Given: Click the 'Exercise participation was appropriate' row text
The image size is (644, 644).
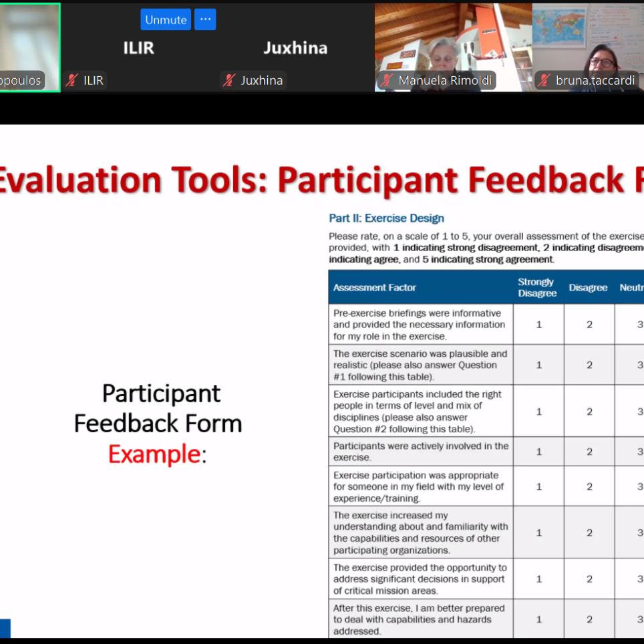Looking at the screenshot, I should point(418,487).
